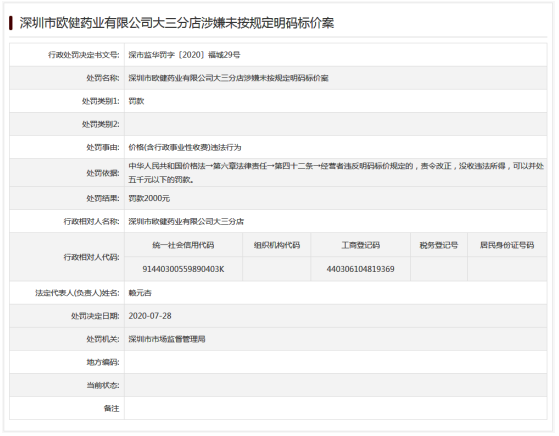This screenshot has height=436, width=559.
Task: Click the empty 备注 field
Action: (335, 408)
